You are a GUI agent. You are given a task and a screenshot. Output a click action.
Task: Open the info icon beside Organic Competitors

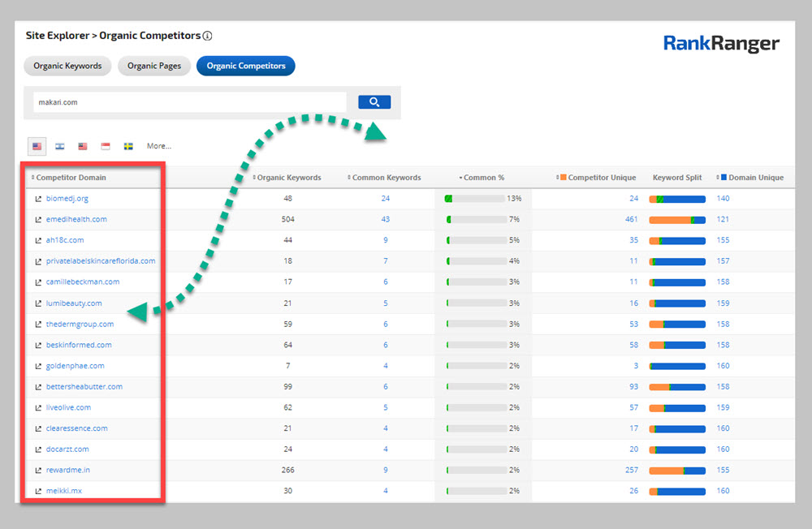[x=208, y=37]
